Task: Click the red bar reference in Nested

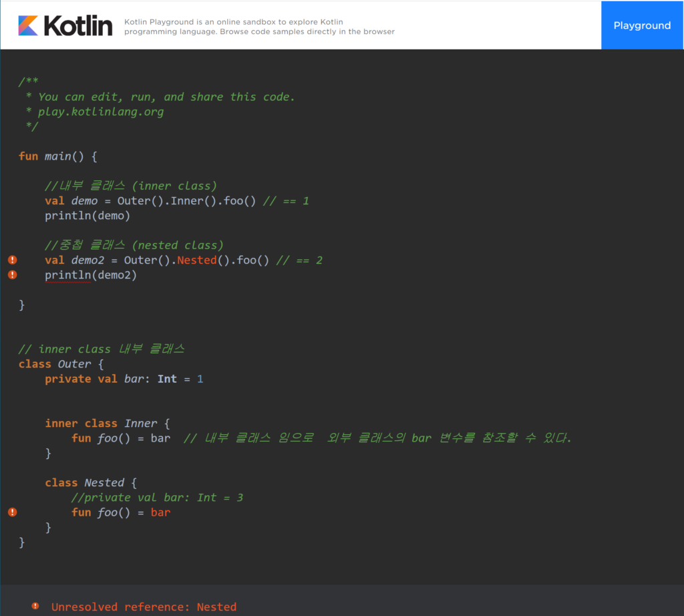Action: point(160,512)
